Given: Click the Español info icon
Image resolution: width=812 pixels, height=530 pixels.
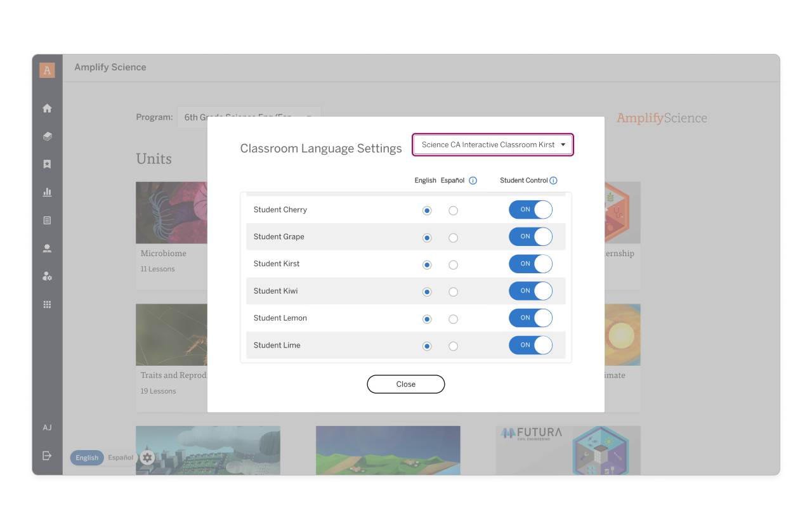Looking at the screenshot, I should click(x=473, y=180).
